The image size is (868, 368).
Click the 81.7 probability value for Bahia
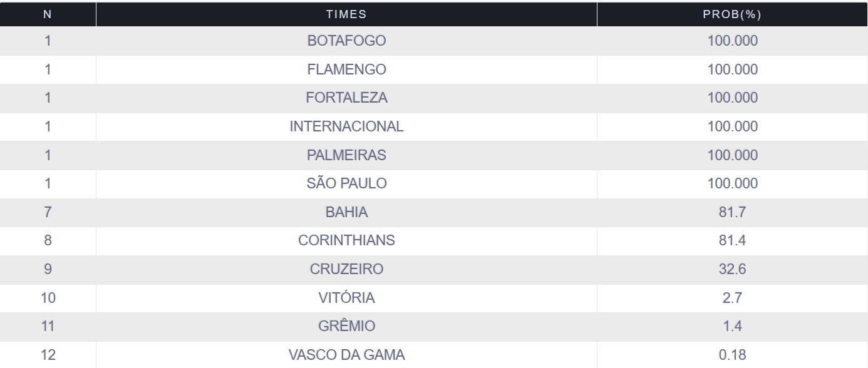(732, 212)
